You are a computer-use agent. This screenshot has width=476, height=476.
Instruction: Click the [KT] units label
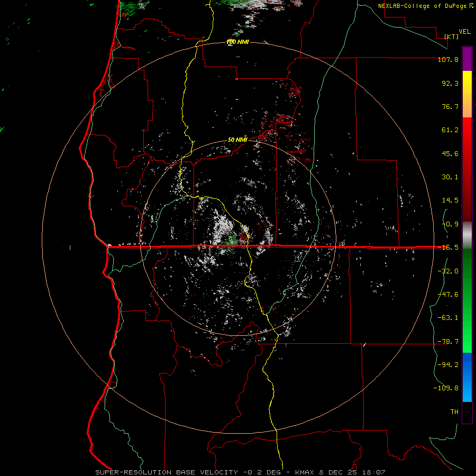point(452,36)
